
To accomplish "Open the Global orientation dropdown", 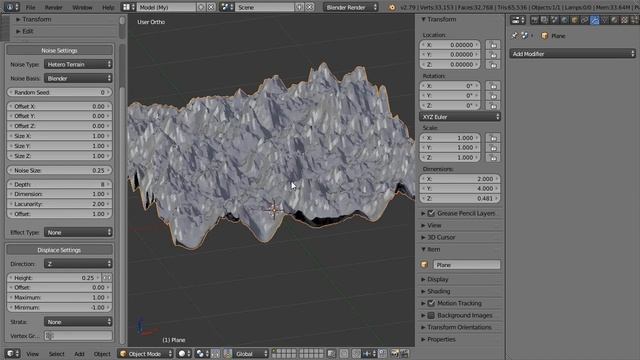I will (x=251, y=353).
